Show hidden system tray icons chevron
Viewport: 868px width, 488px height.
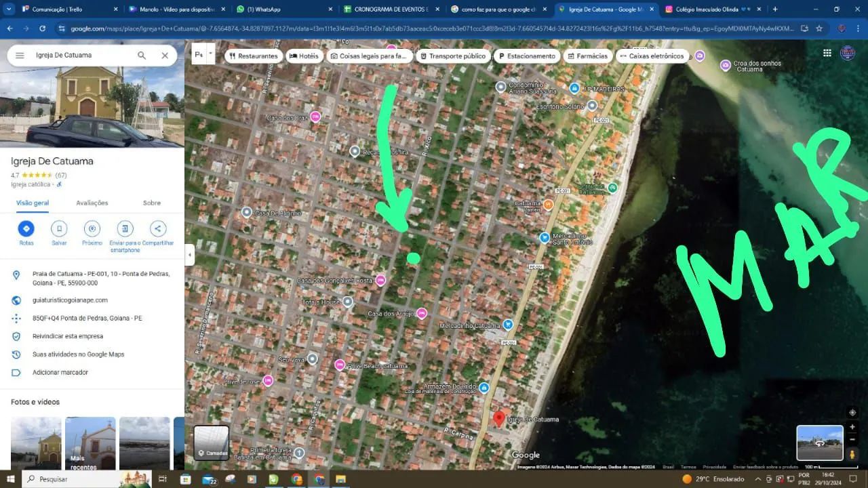758,479
